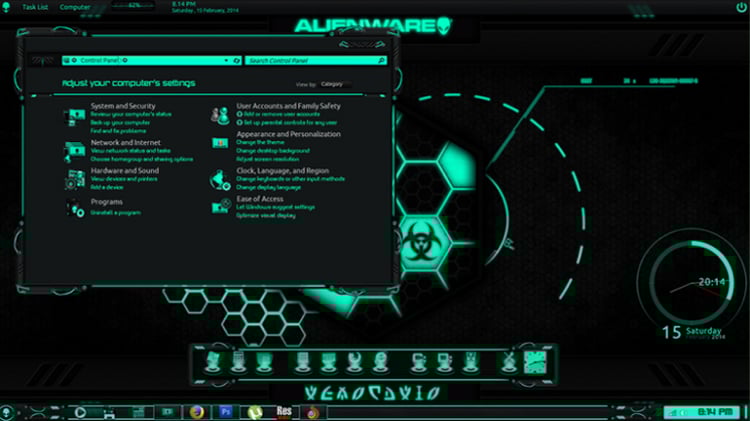Click the search magnifier in Control Panel

pyautogui.click(x=381, y=61)
